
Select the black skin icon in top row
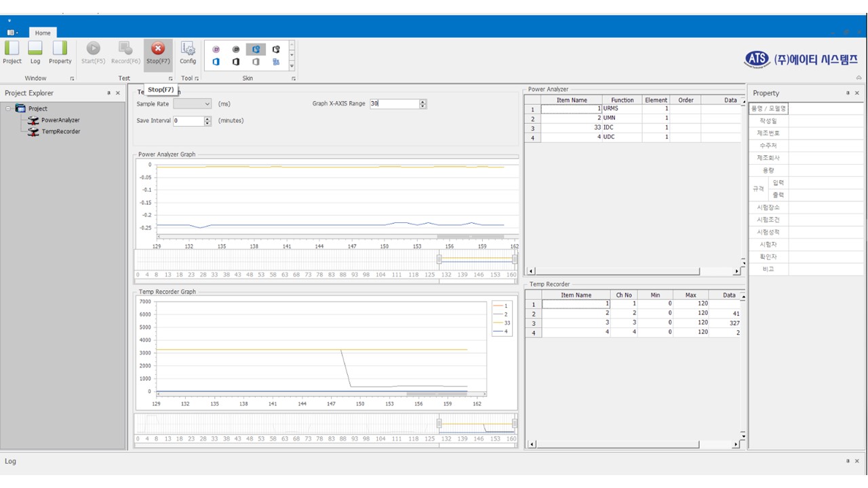tap(276, 49)
